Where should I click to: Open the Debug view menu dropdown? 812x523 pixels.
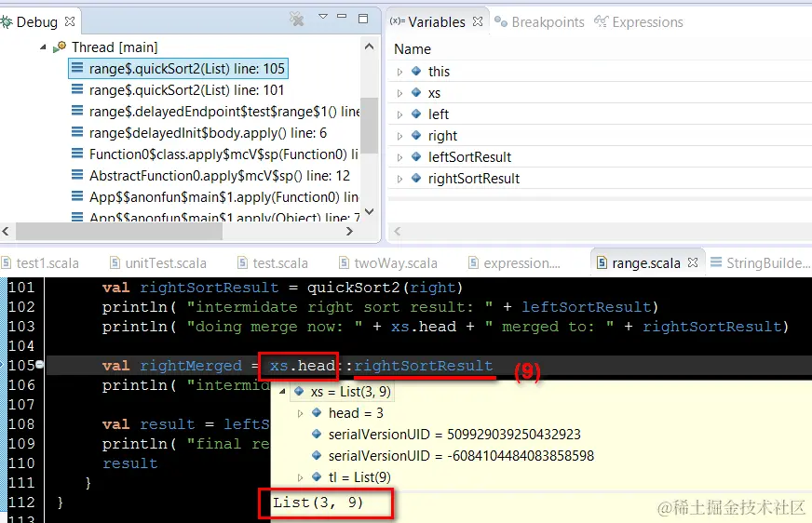[323, 17]
